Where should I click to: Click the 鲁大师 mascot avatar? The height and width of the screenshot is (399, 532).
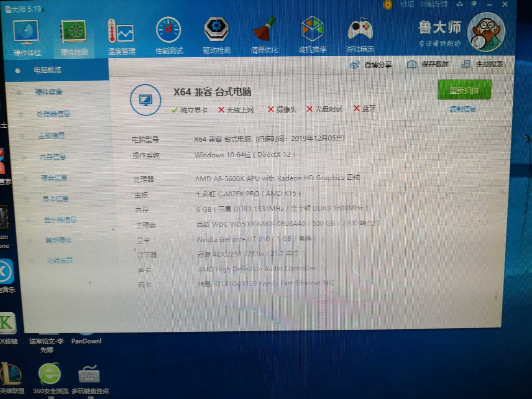[486, 32]
